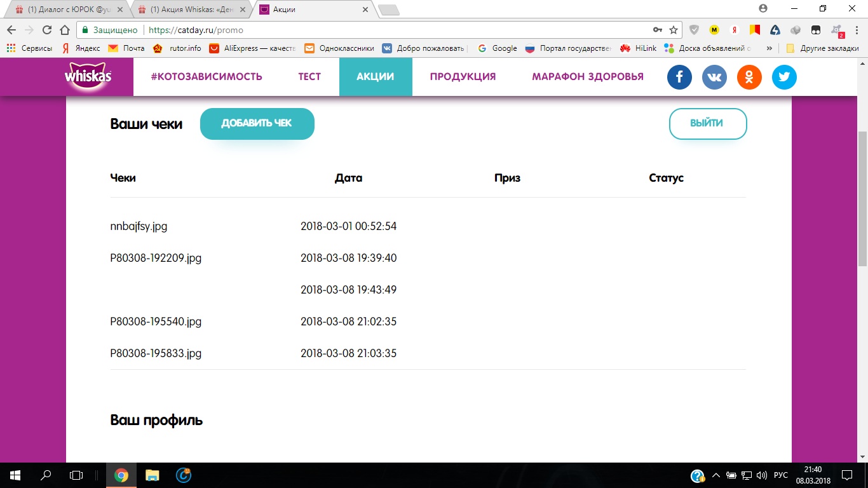Image resolution: width=868 pixels, height=488 pixels.
Task: Go to the browser home page
Action: pos(64,30)
